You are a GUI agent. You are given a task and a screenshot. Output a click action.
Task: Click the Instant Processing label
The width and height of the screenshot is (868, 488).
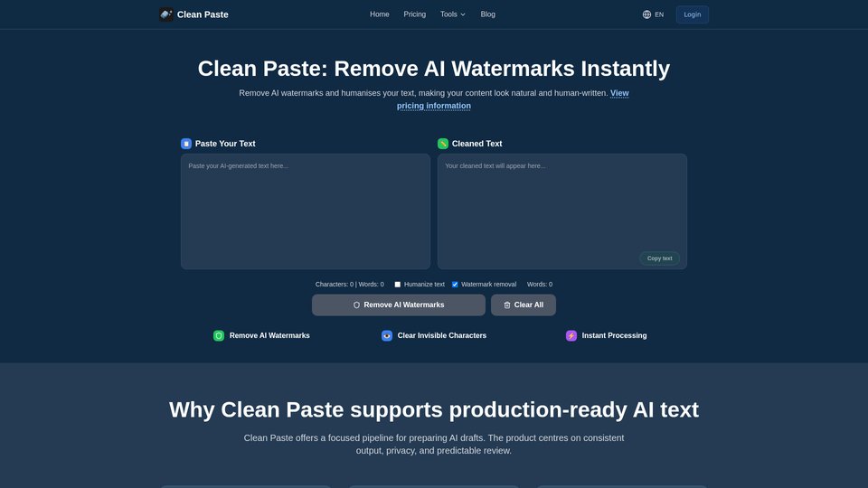coord(614,336)
